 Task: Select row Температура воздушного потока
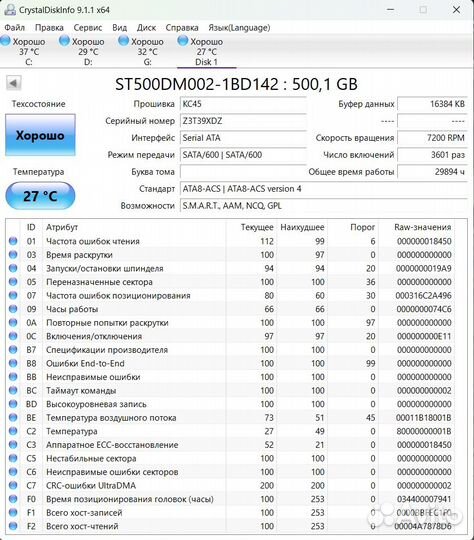[x=230, y=417]
